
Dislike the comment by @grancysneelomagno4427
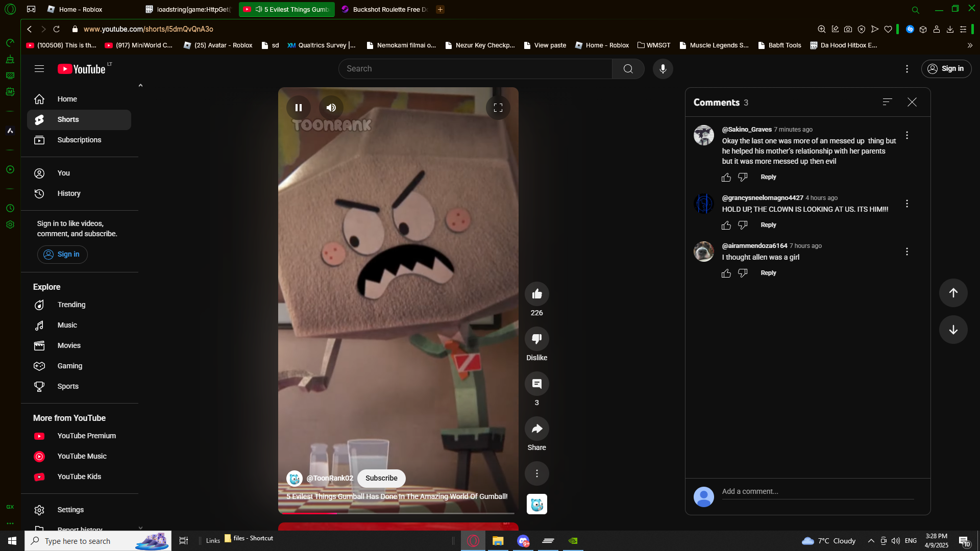tap(743, 225)
